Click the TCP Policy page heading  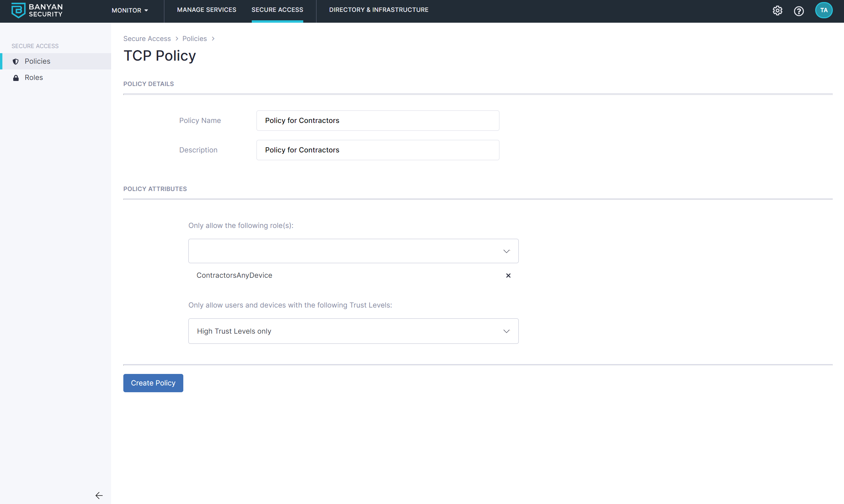tap(160, 56)
